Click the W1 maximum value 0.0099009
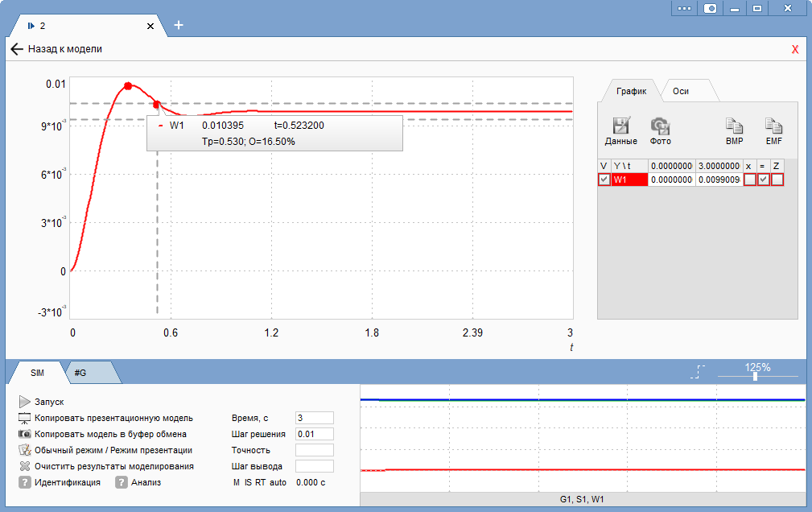 coord(719,180)
